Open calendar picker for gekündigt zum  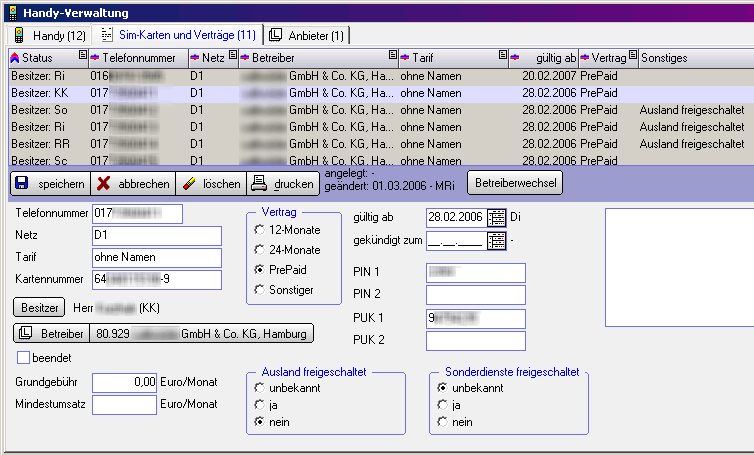tap(497, 240)
